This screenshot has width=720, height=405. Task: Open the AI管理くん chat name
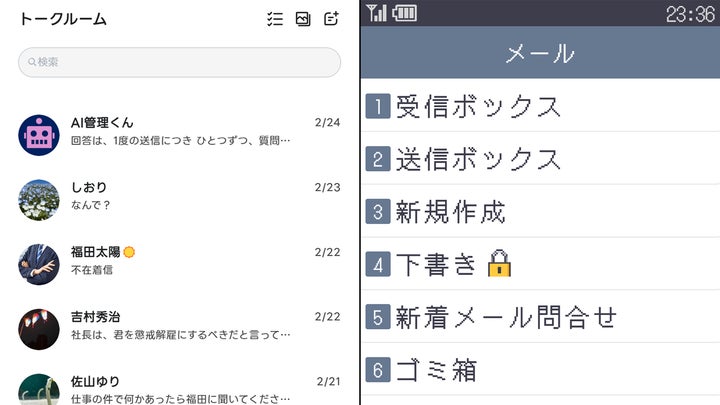click(x=102, y=123)
